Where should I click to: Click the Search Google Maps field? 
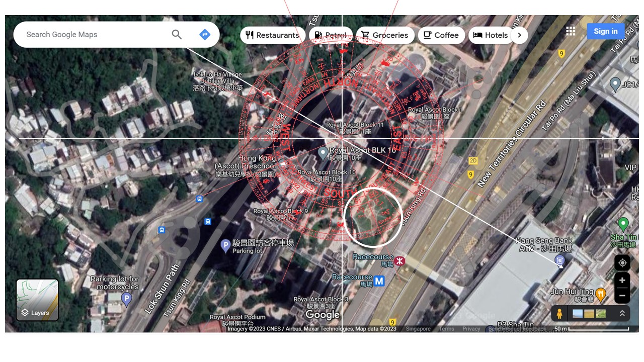tap(91, 34)
